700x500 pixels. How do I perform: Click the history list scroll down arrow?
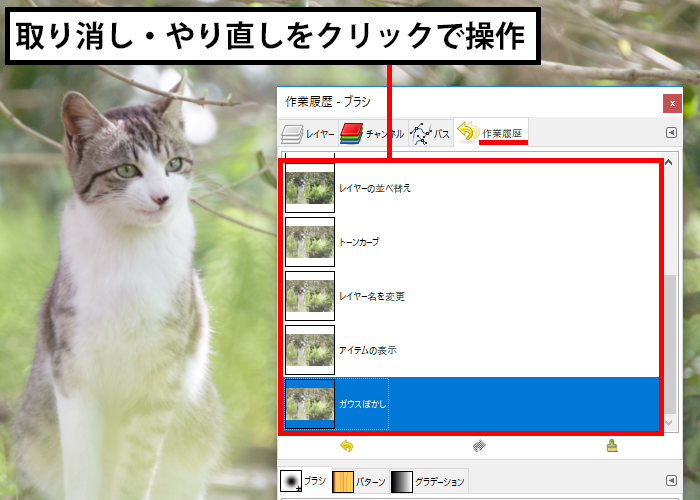pyautogui.click(x=669, y=422)
